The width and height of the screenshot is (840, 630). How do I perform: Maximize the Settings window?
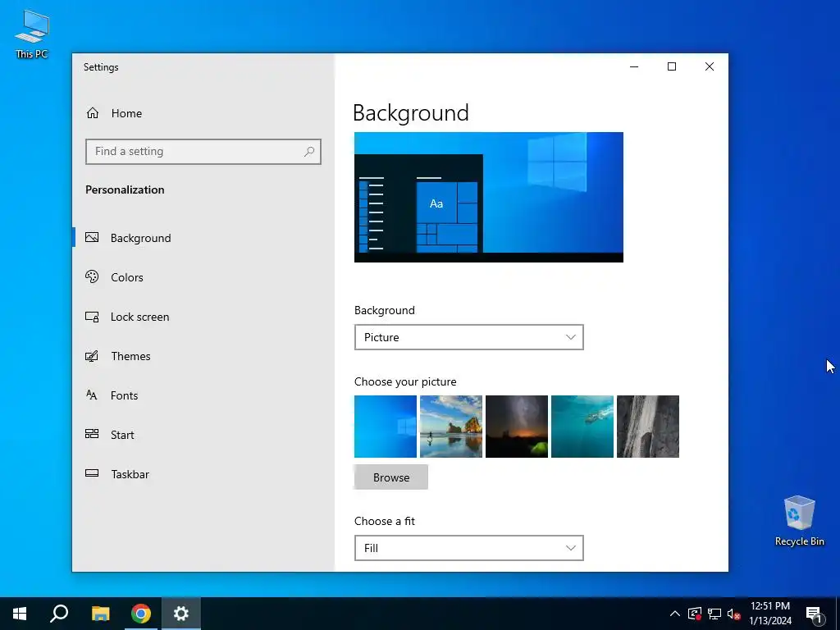point(672,66)
